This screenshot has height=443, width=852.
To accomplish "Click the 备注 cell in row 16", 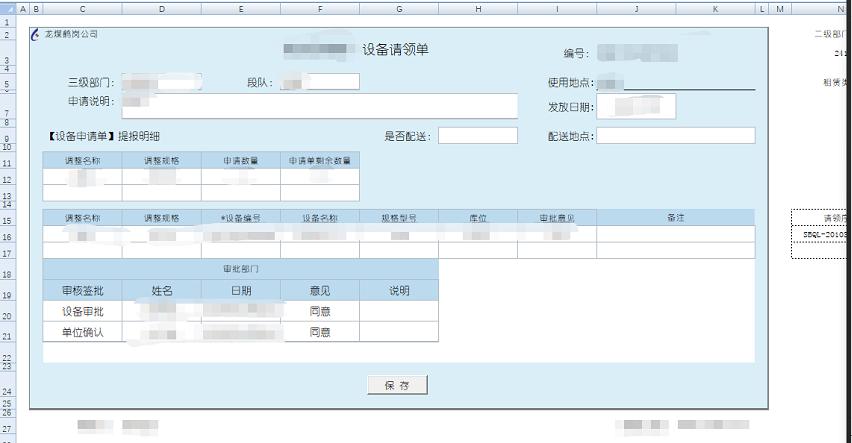I will [675, 234].
